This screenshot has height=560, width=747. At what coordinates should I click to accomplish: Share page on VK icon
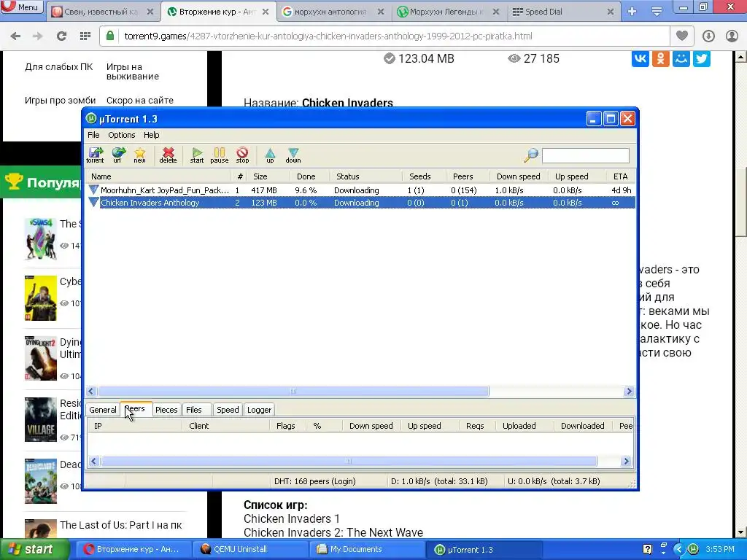coord(640,58)
